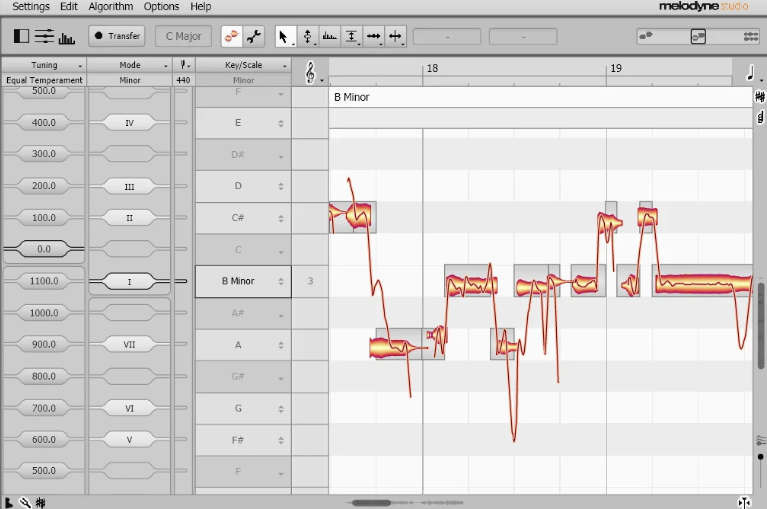Select the pitch tool

click(x=308, y=36)
